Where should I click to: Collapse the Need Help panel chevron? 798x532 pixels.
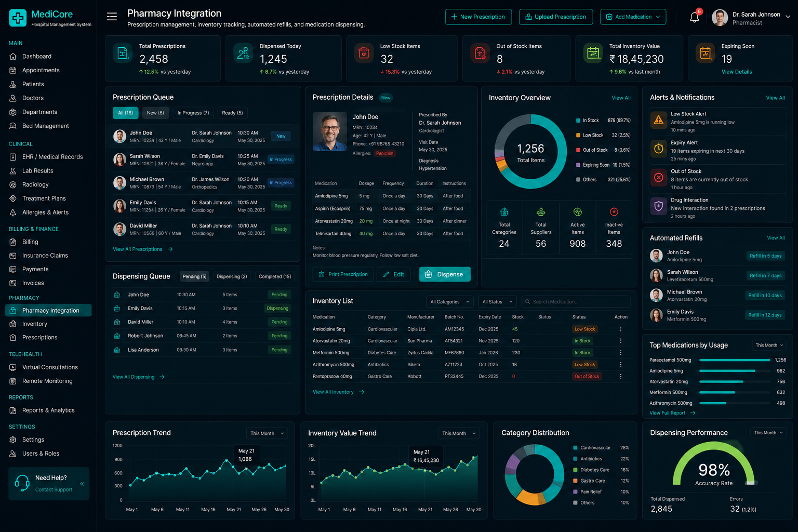(x=82, y=484)
